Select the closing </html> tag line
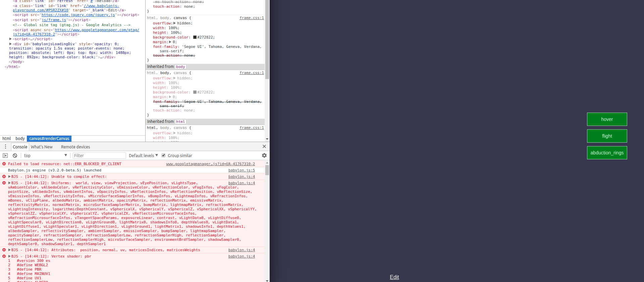The width and height of the screenshot is (644, 282). [12, 67]
